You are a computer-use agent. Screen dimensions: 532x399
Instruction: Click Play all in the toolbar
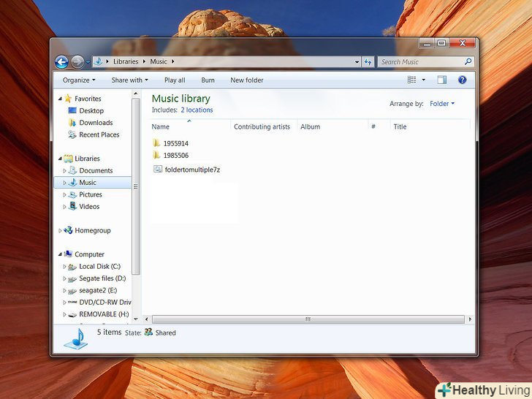click(175, 80)
